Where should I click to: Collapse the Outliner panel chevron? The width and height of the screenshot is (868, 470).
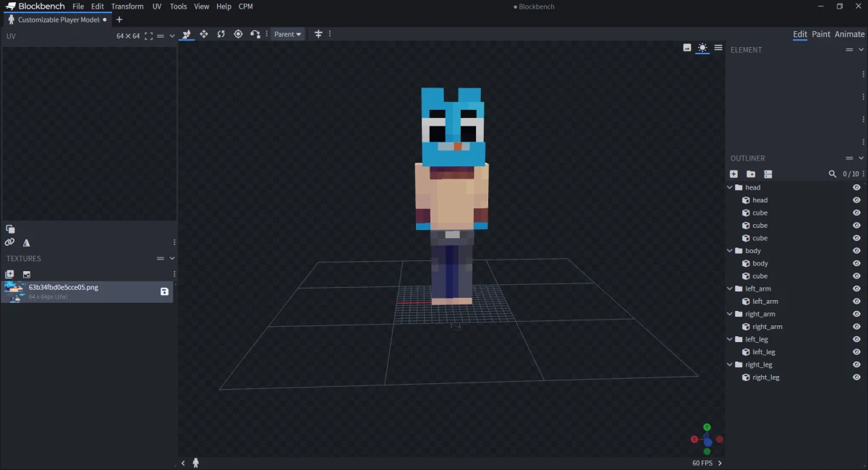pyautogui.click(x=861, y=158)
